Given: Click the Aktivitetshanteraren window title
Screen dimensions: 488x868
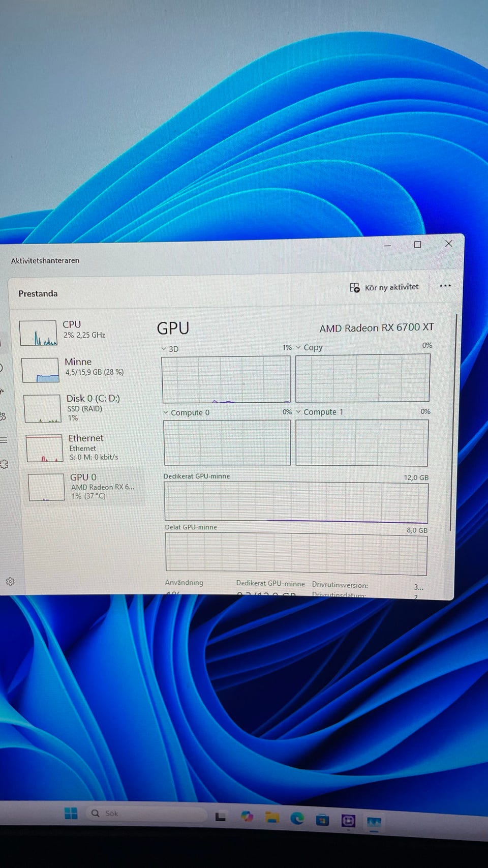Looking at the screenshot, I should click(45, 260).
